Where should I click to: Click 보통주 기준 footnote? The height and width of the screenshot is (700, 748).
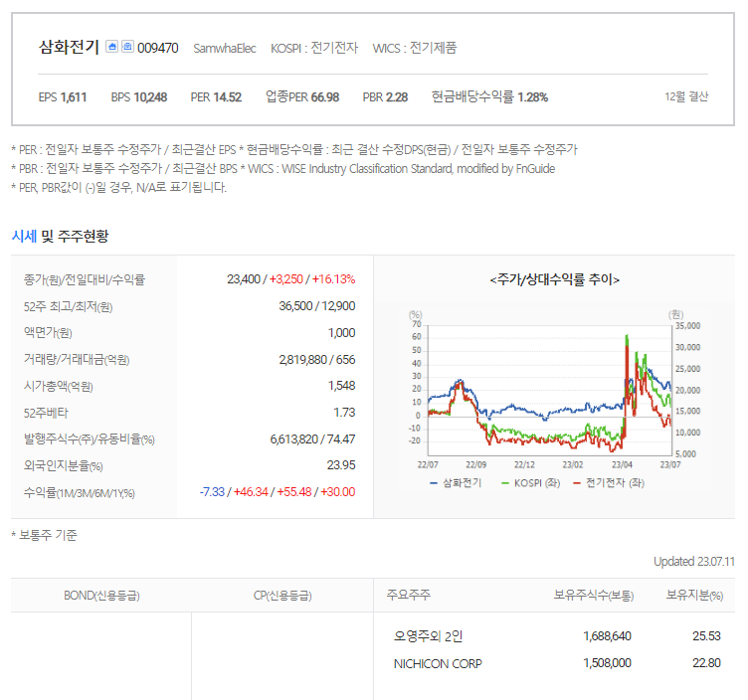(x=45, y=535)
